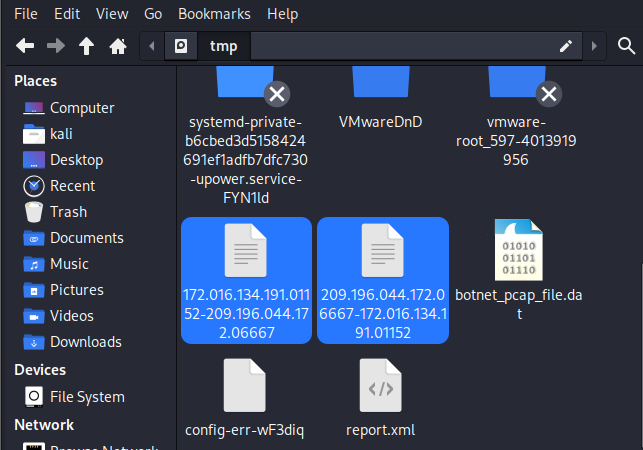Click the path bar right scroll arrow

[594, 46]
